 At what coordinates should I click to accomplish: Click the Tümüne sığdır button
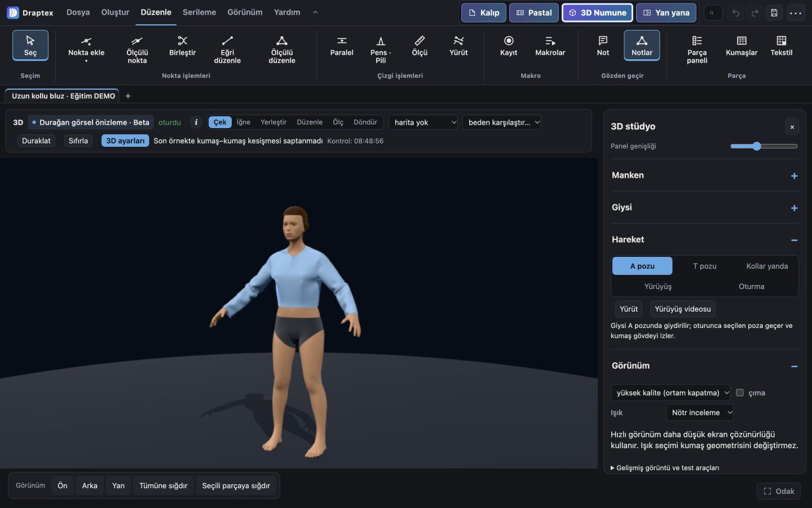click(163, 485)
